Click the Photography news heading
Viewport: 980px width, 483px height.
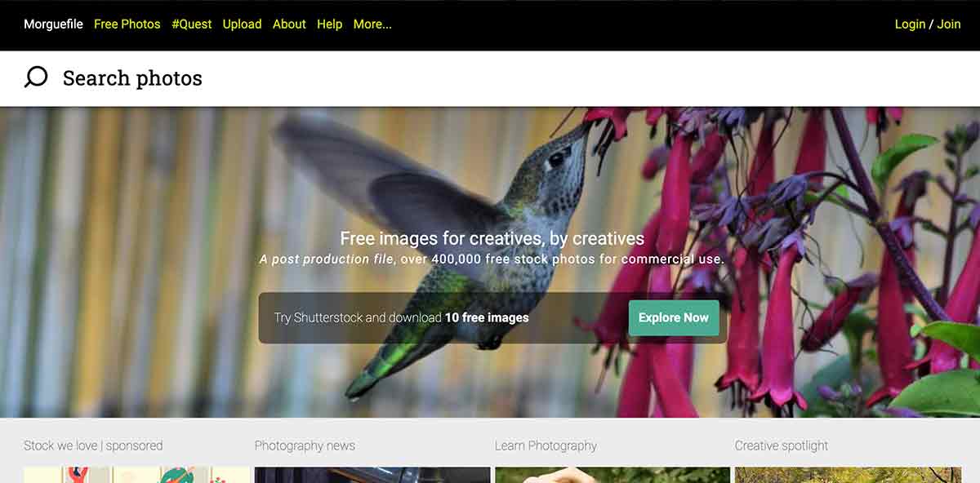(305, 445)
